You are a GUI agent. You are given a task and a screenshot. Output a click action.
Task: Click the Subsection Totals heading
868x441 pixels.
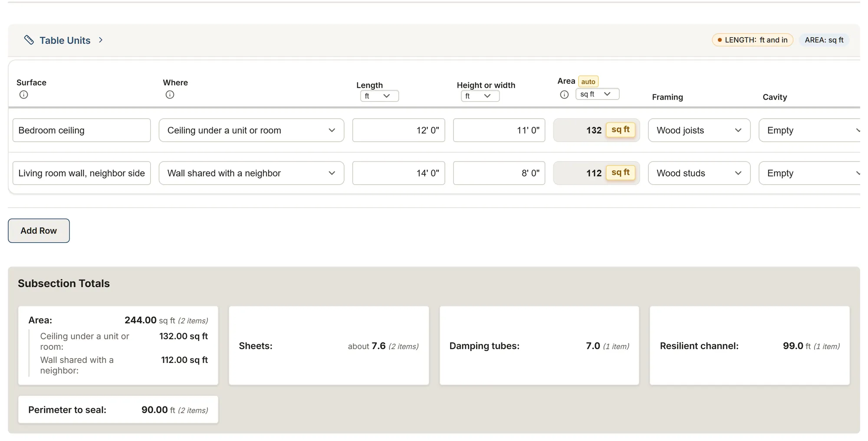[x=64, y=283]
